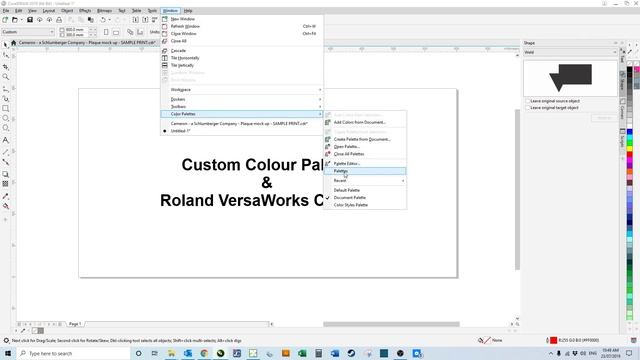This screenshot has width=640, height=360.
Task: Click in Windows Type here to search box
Action: [x=73, y=353]
